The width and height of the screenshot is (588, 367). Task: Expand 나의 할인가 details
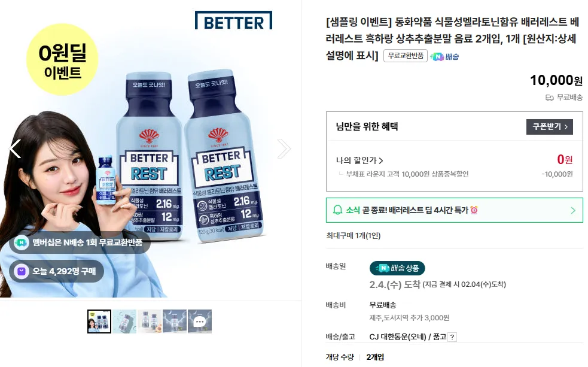[359, 160]
